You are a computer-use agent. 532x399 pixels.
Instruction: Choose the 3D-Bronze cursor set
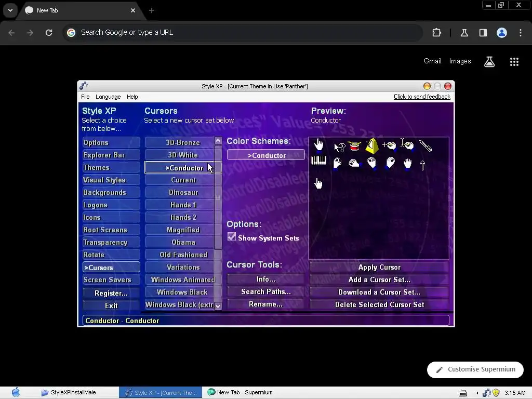click(x=180, y=142)
